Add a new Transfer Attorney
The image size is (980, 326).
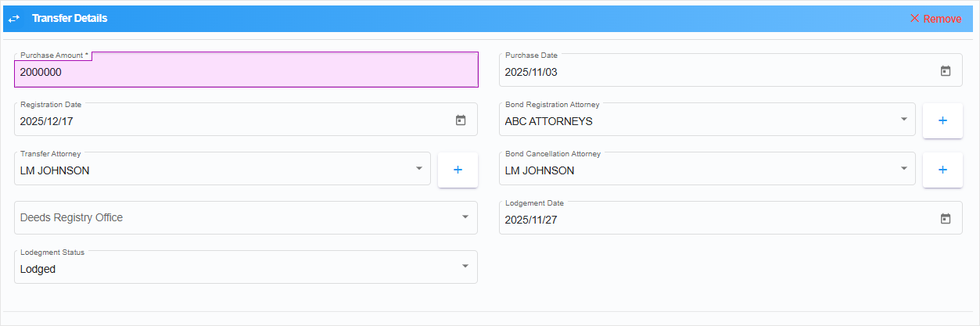pyautogui.click(x=458, y=170)
